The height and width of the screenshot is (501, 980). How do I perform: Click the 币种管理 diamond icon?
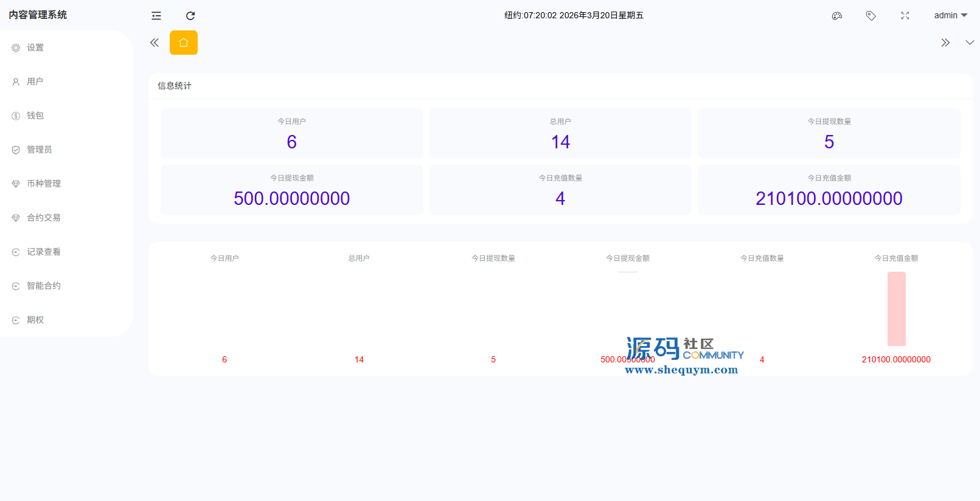[16, 184]
